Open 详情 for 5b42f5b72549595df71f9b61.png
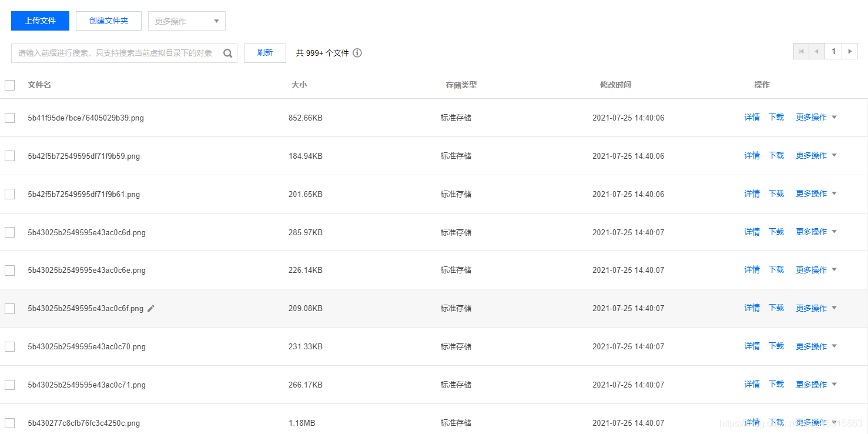Image resolution: width=868 pixels, height=434 pixels. [x=752, y=193]
